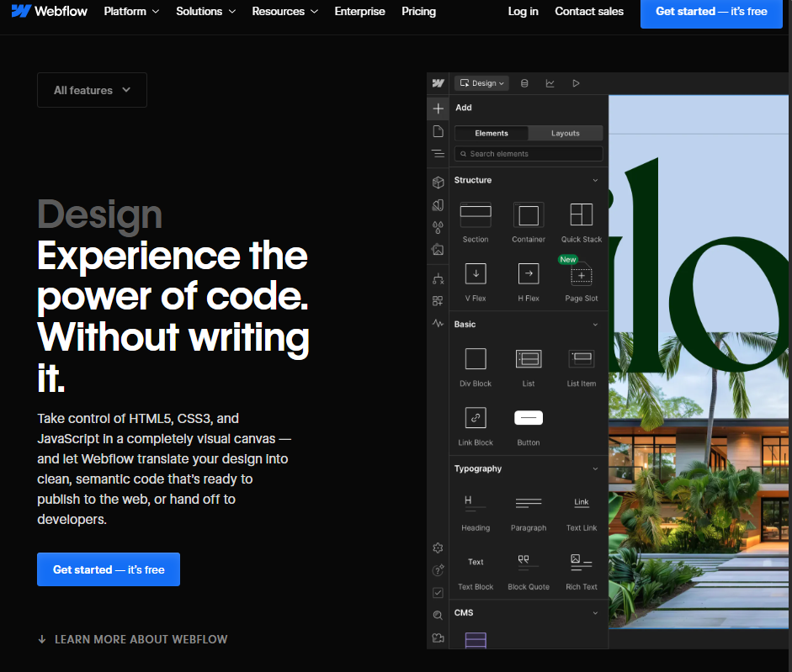The width and height of the screenshot is (792, 672).
Task: Select the V Flex element
Action: click(x=476, y=282)
